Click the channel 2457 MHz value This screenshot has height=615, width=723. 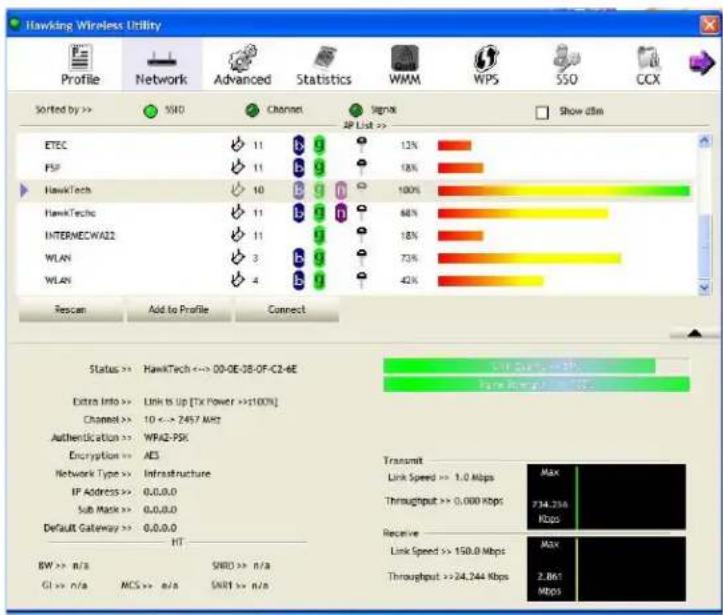(182, 420)
